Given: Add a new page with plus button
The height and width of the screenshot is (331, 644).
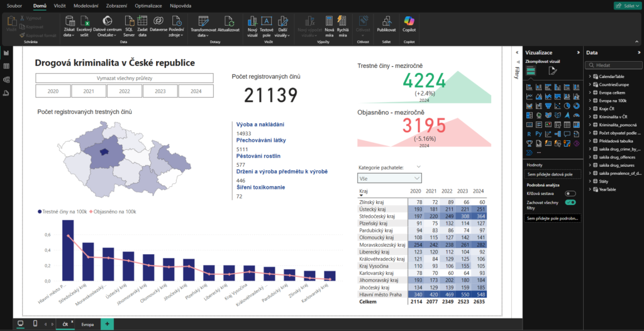Looking at the screenshot, I should (107, 323).
